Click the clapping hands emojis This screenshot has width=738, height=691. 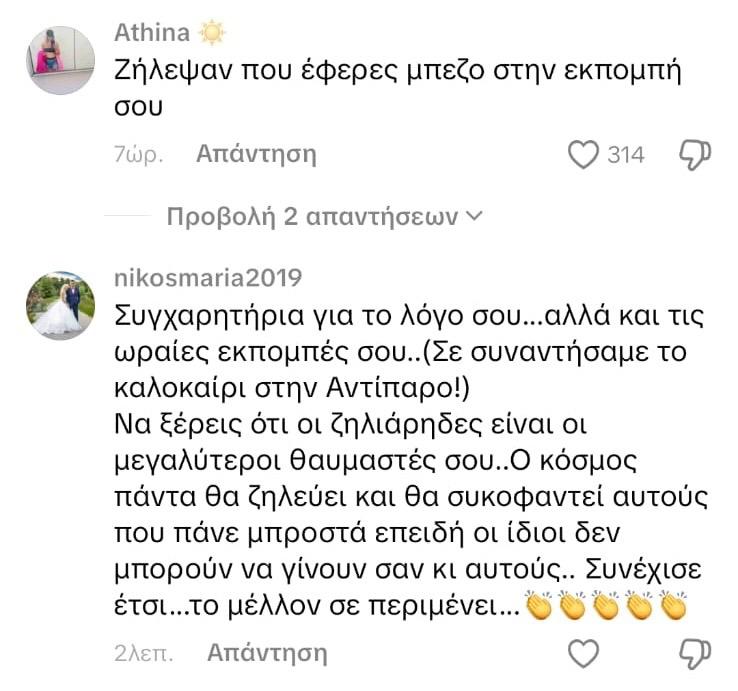click(607, 606)
